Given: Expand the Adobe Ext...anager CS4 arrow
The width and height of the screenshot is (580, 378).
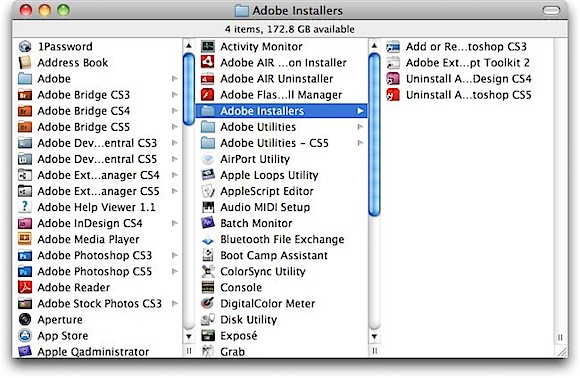Looking at the screenshot, I should (x=175, y=175).
